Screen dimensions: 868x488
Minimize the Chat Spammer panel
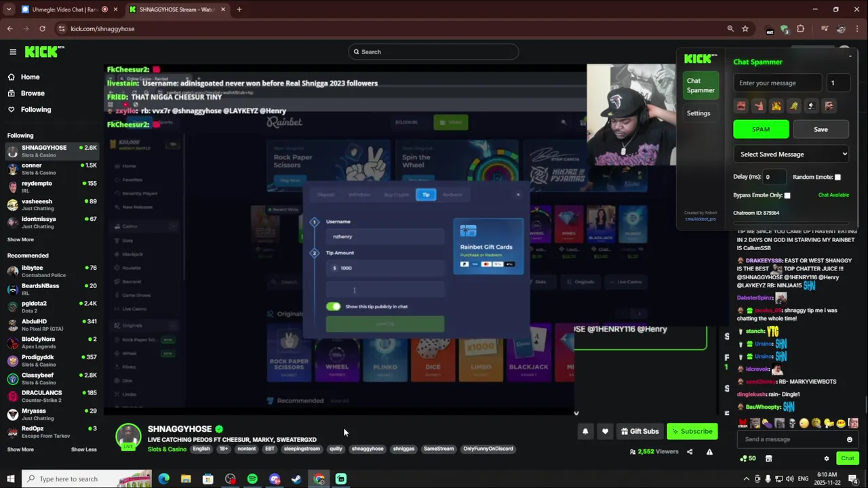[x=850, y=56]
